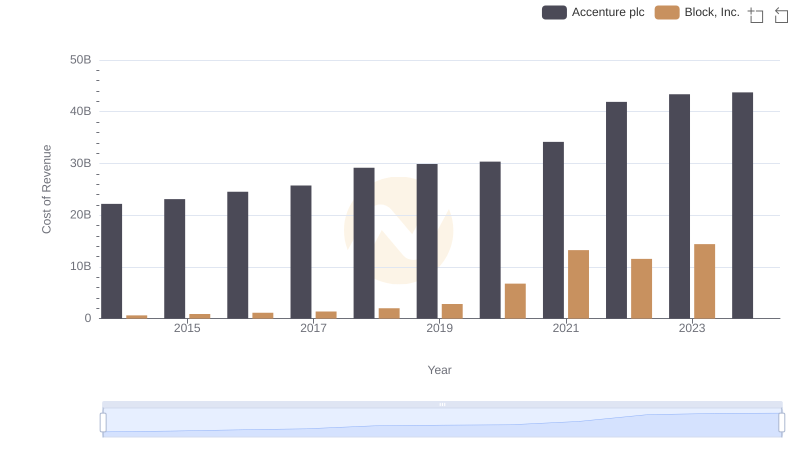Click the 2015 x-axis label
800x461 pixels.
pyautogui.click(x=187, y=328)
